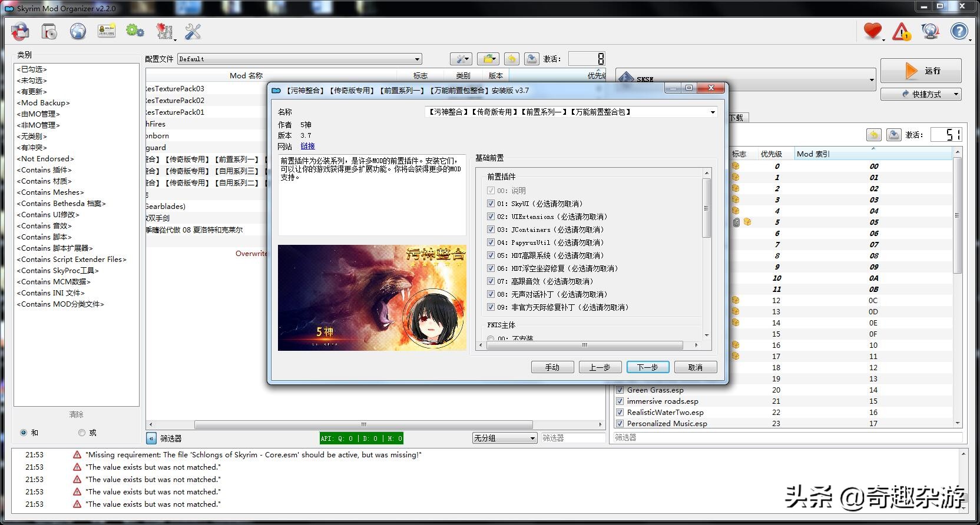Click the Nexus globe browser icon
The height and width of the screenshot is (525, 980).
click(78, 31)
